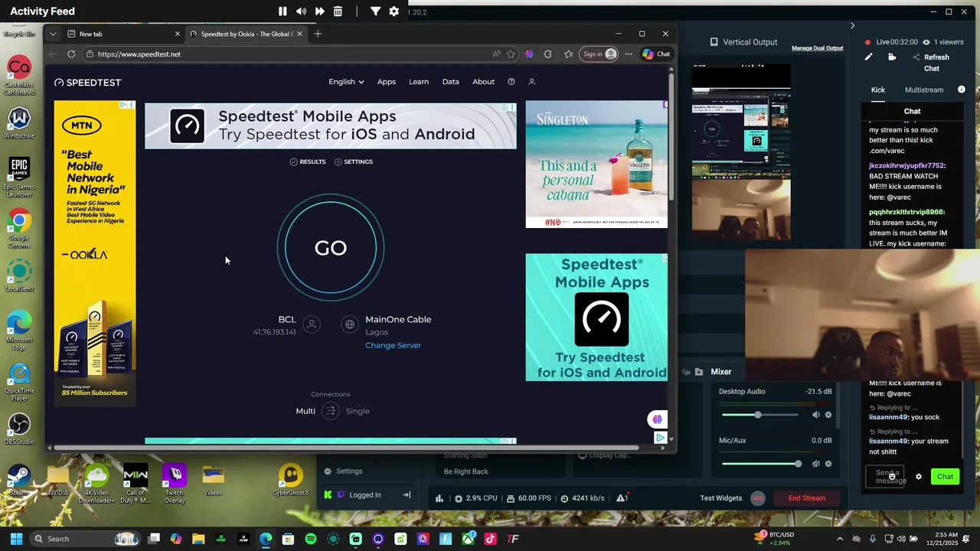Screen dimensions: 980x551
Task: Open Copilot Chat in Edge
Action: click(656, 54)
